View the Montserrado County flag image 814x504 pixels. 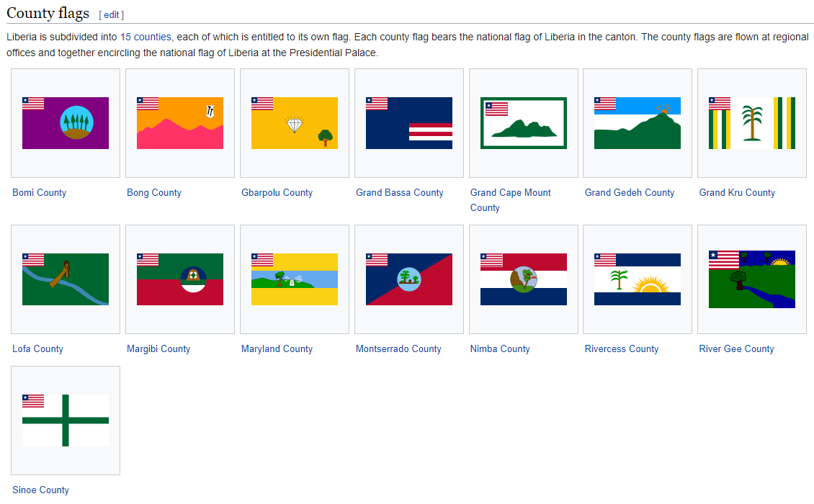point(409,279)
